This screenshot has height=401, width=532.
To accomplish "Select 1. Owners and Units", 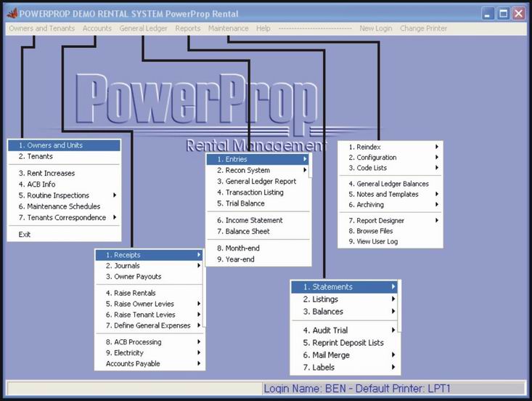I will (64, 145).
